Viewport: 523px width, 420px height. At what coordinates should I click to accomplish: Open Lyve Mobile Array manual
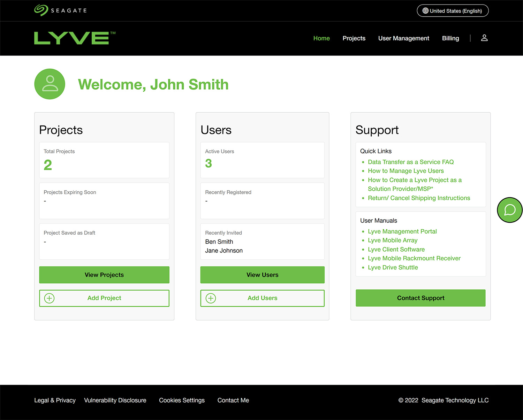393,240
